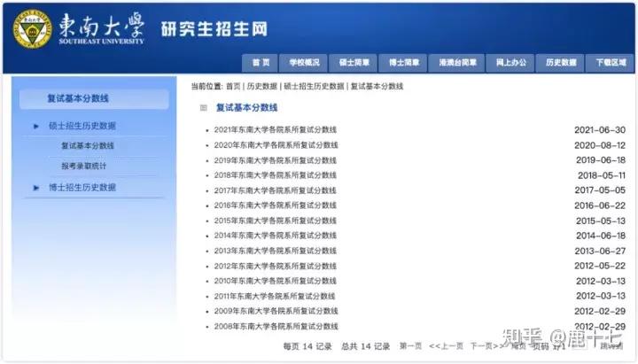Open the 历史数据 navigation tab
The height and width of the screenshot is (364, 638).
tap(560, 63)
